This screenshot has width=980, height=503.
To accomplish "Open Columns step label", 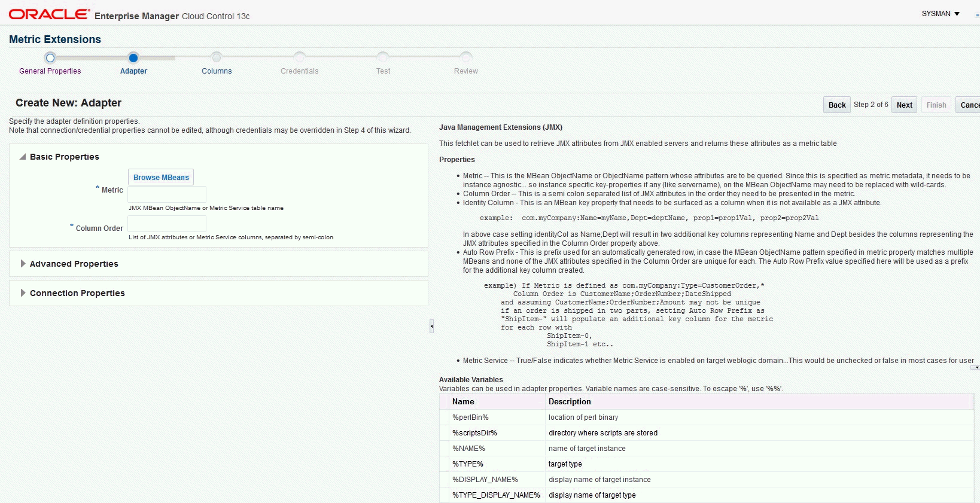I will [217, 71].
